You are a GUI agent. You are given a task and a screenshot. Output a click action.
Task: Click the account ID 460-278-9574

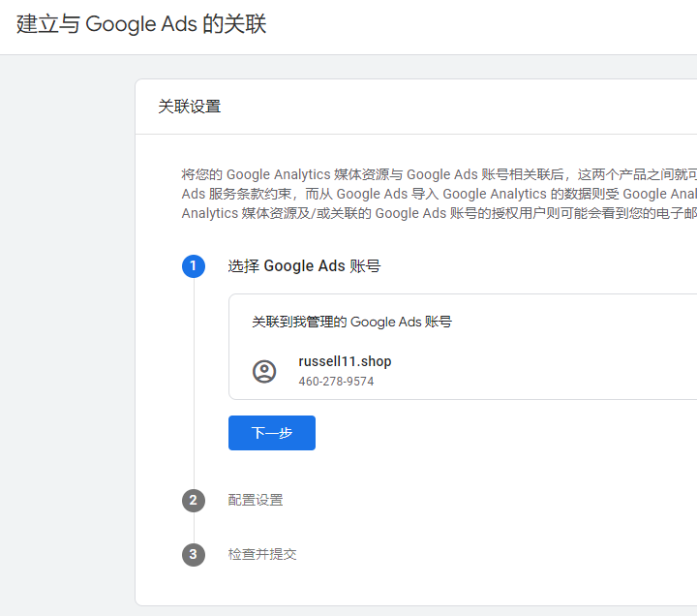point(336,382)
